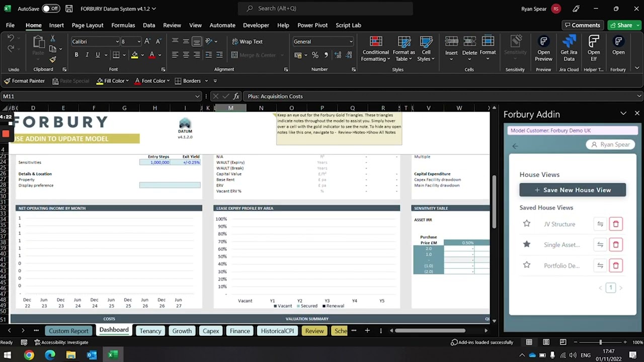
Task: Open the Formulas ribbon tab
Action: [x=123, y=25]
